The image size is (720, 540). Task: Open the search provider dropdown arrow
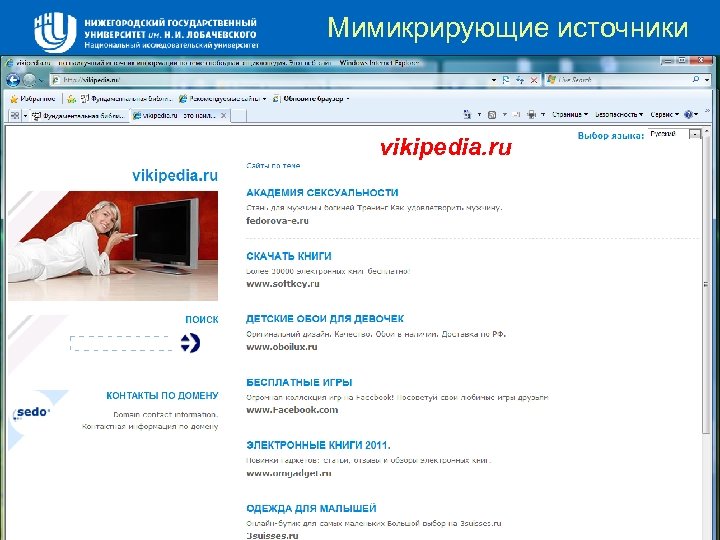(x=707, y=80)
